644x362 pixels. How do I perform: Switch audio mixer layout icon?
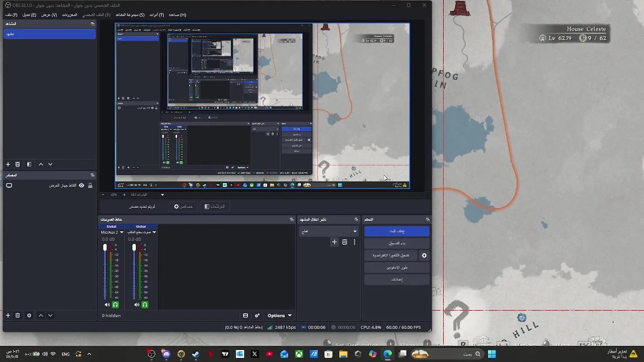[x=246, y=316]
